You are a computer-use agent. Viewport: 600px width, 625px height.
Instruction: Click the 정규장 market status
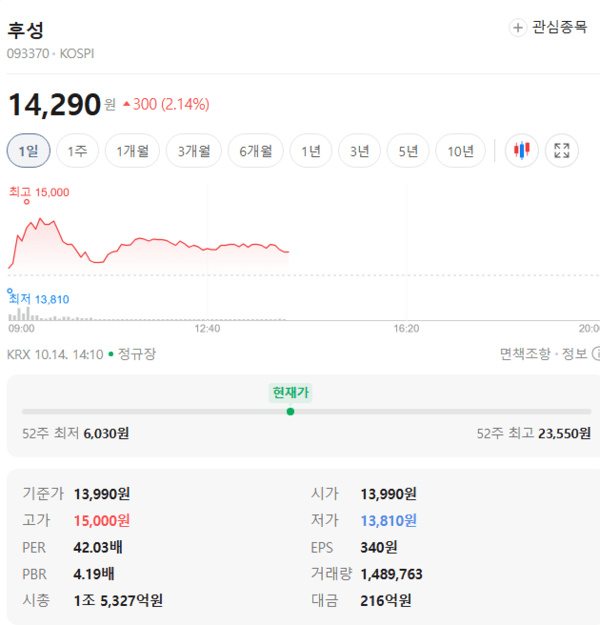137,354
